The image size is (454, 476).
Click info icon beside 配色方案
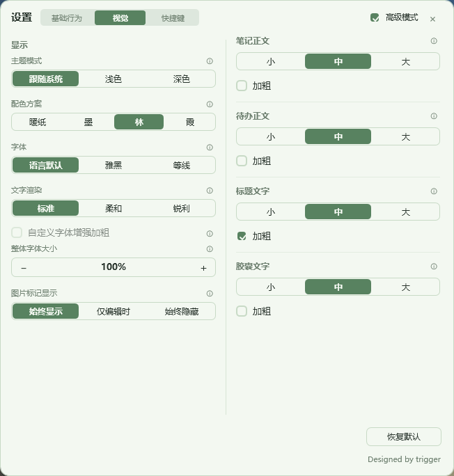210,104
